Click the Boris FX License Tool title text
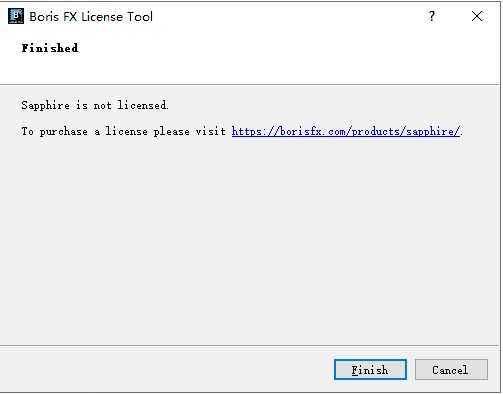The image size is (503, 394). 91,17
